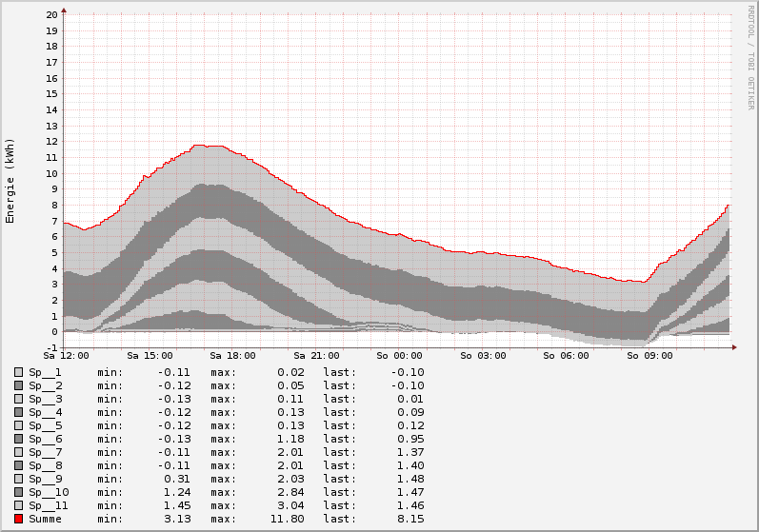Click the 20 tick on the y-axis

(51, 15)
